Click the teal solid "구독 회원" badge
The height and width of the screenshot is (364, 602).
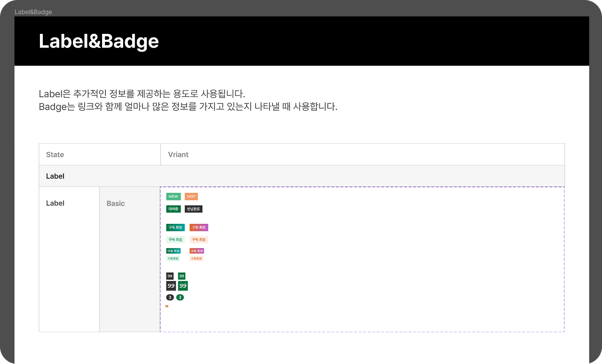[176, 228]
